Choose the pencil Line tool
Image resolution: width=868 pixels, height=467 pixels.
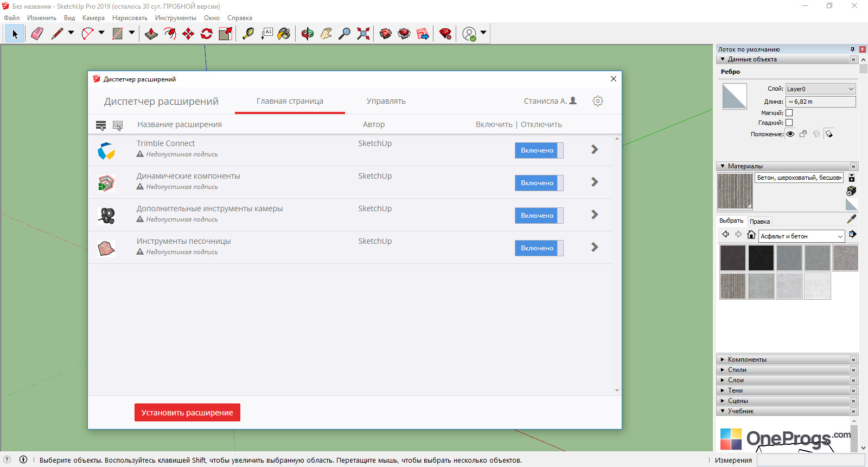(57, 34)
